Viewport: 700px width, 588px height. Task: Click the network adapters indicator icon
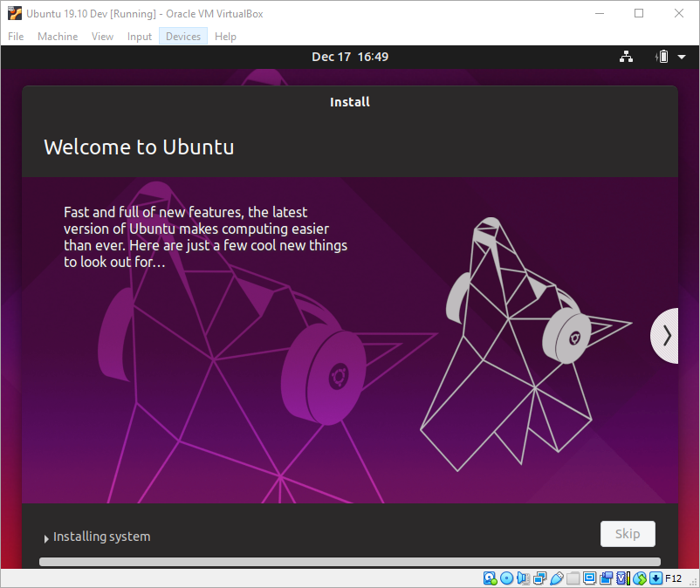tap(539, 578)
